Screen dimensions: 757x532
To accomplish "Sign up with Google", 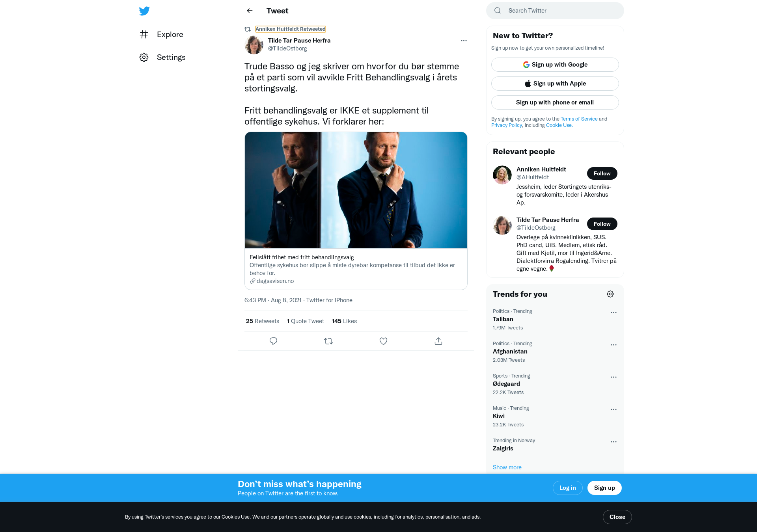I will (x=555, y=65).
